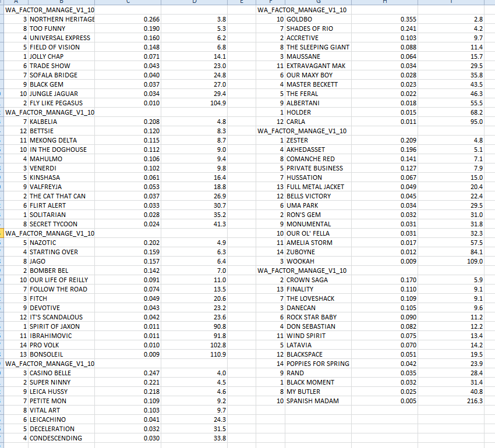Select the POPPIES FOR SPRING cell
This screenshot has width=495, height=448.
318,364
